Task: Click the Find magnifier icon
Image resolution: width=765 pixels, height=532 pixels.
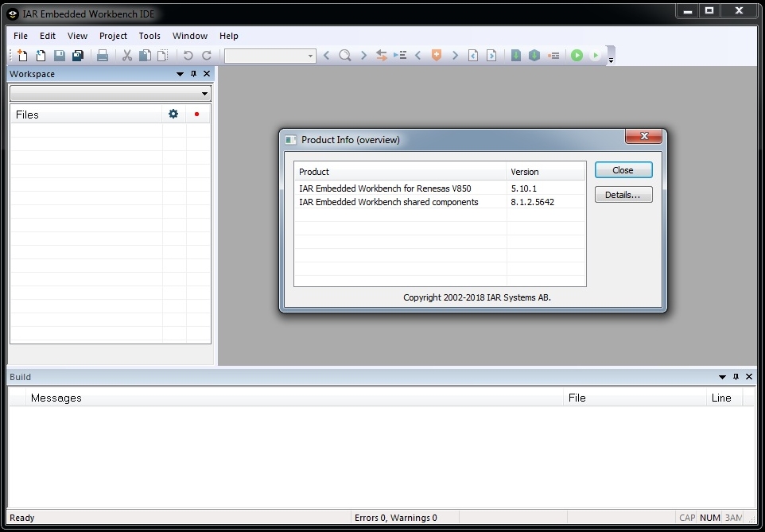Action: tap(345, 56)
